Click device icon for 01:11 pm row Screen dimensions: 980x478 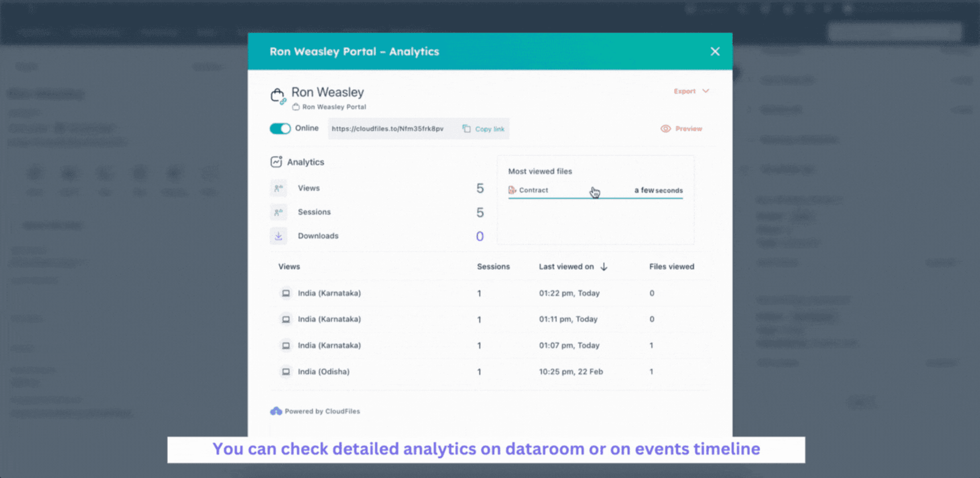pos(286,319)
